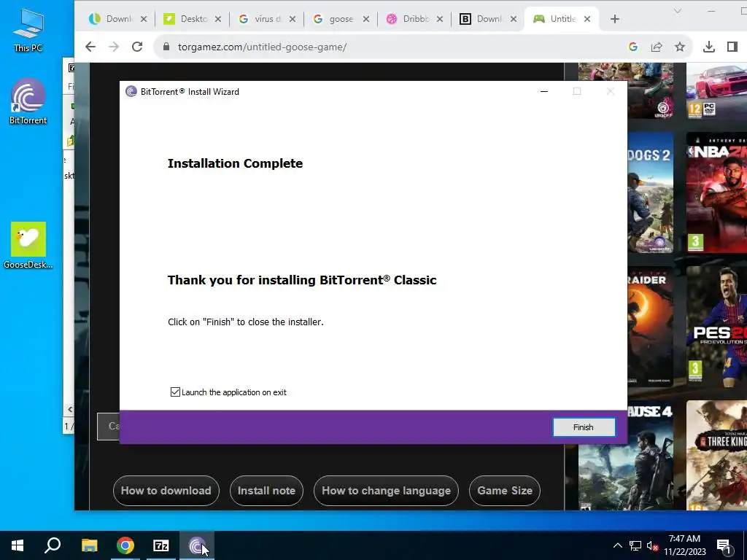Click the How to download button
Screen dimensions: 747x560
[x=166, y=491]
